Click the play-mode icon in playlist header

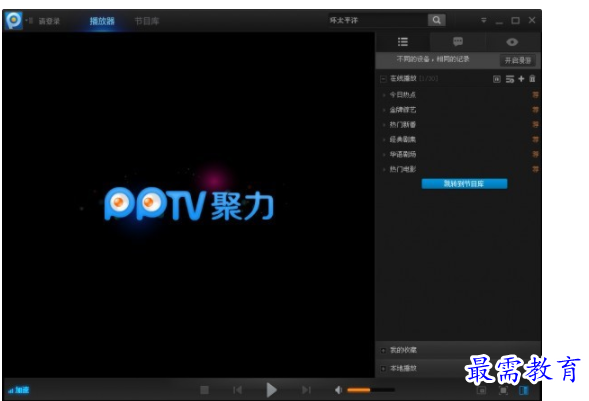coord(497,79)
